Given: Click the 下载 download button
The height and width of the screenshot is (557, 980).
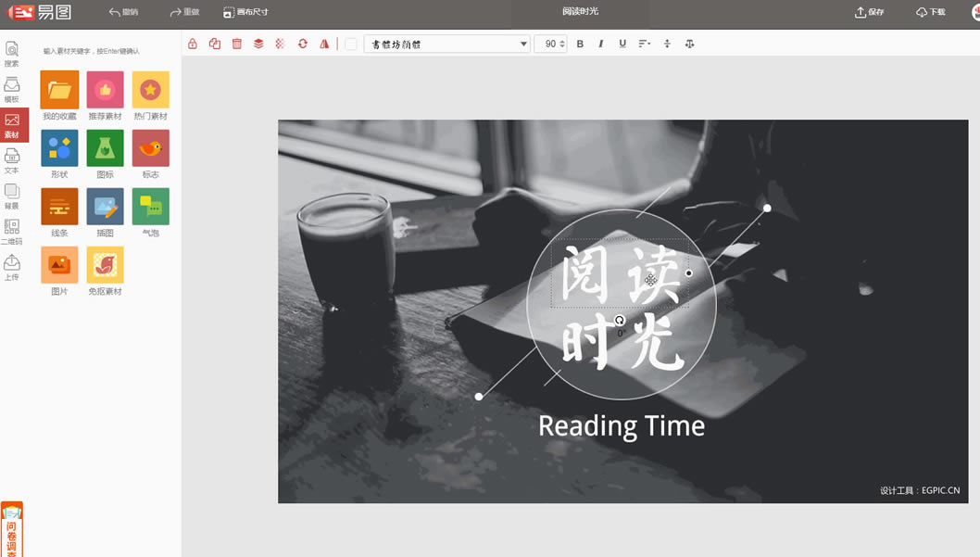Looking at the screenshot, I should 931,12.
